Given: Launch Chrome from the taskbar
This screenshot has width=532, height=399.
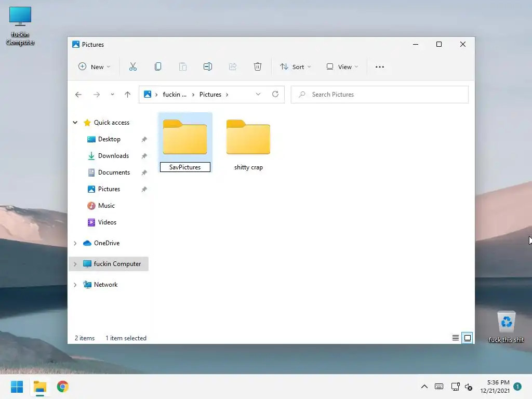Looking at the screenshot, I should pyautogui.click(x=63, y=387).
